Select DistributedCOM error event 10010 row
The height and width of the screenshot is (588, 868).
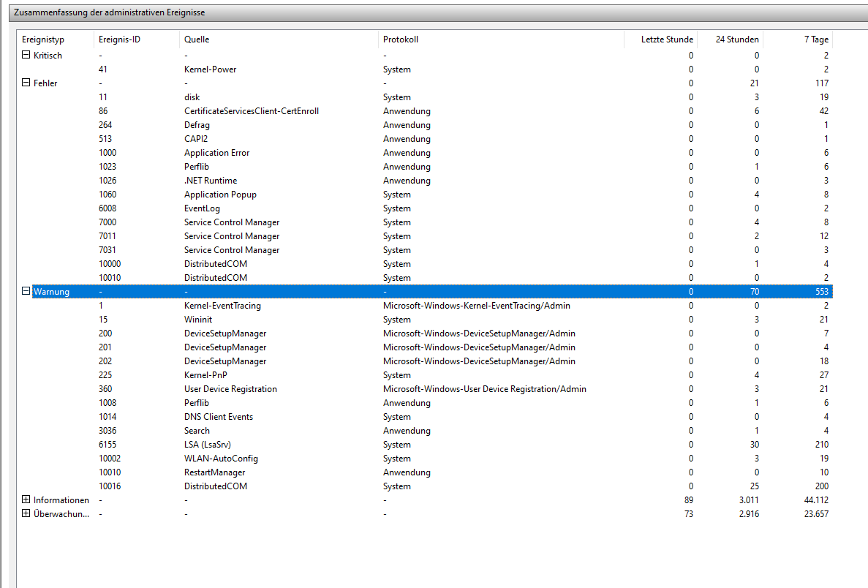click(x=425, y=277)
